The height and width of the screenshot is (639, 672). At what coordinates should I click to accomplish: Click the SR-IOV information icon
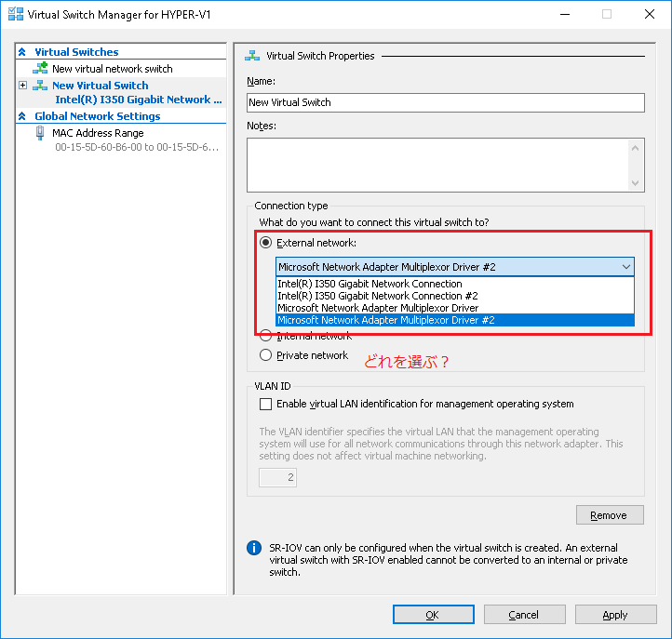click(254, 548)
